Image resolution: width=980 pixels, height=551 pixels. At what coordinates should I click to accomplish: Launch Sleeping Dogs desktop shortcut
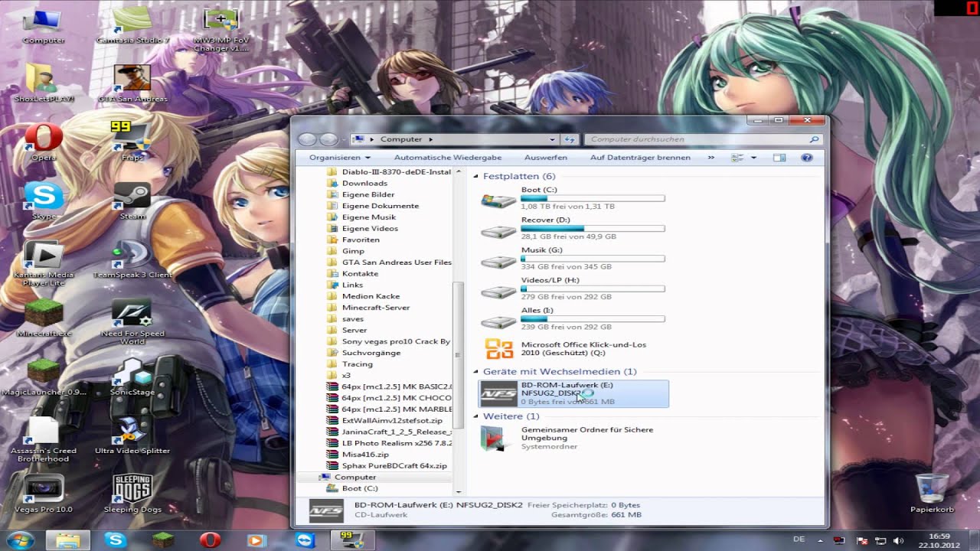click(x=132, y=494)
